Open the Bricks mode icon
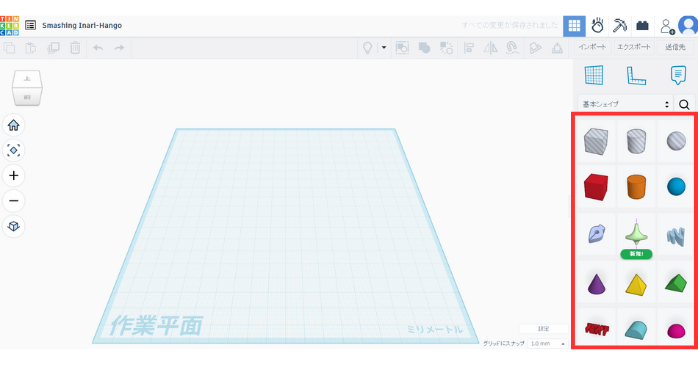The image size is (698, 365). pyautogui.click(x=642, y=26)
